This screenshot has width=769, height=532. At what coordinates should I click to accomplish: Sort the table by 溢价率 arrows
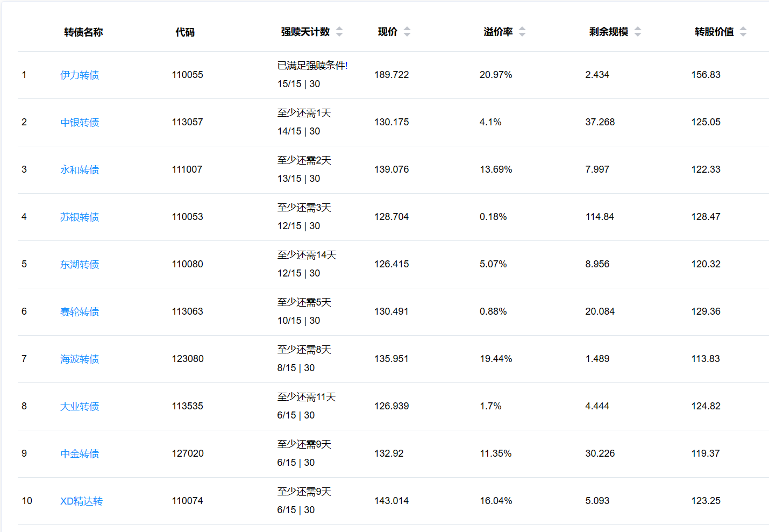[x=522, y=32]
